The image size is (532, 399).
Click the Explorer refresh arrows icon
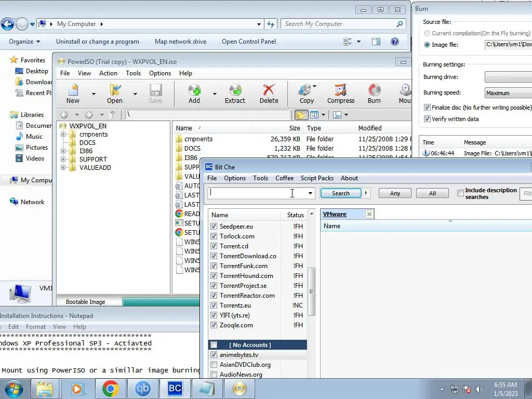[x=270, y=24]
